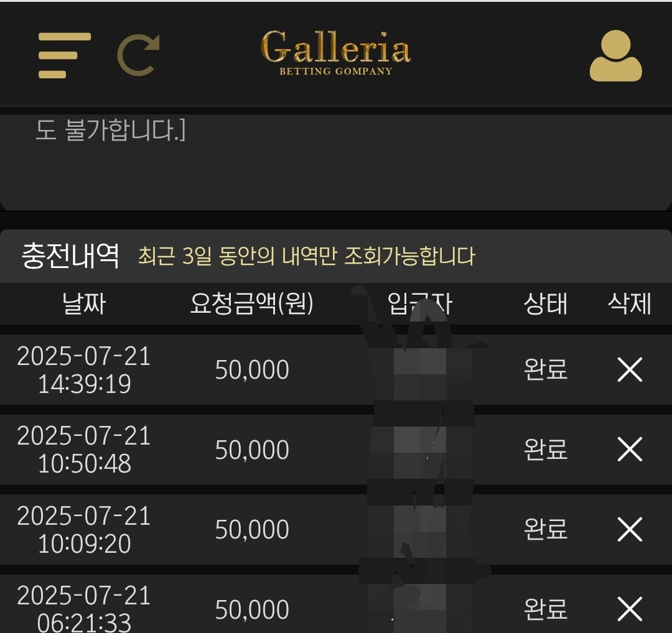Image resolution: width=672 pixels, height=633 pixels.
Task: Delete the 14:39:19 charge record
Action: pyautogui.click(x=630, y=369)
